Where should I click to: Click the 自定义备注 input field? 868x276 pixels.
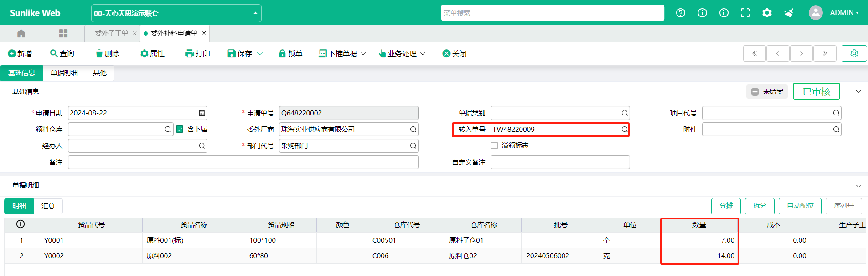(x=560, y=162)
